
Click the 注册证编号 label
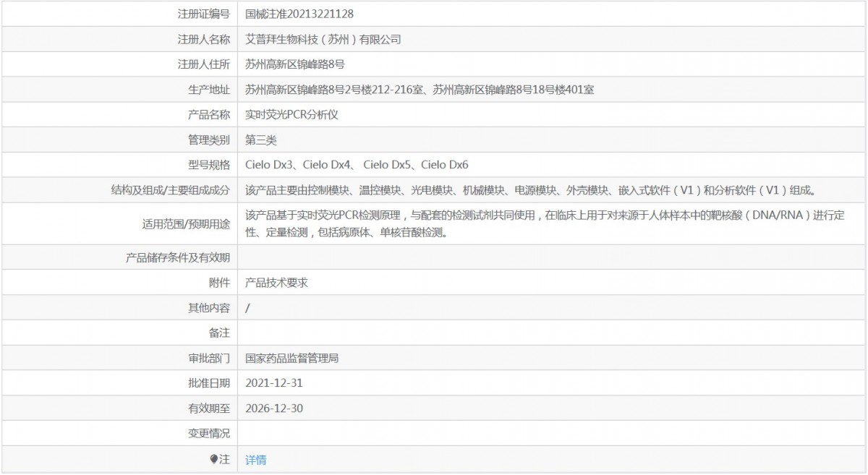point(204,14)
